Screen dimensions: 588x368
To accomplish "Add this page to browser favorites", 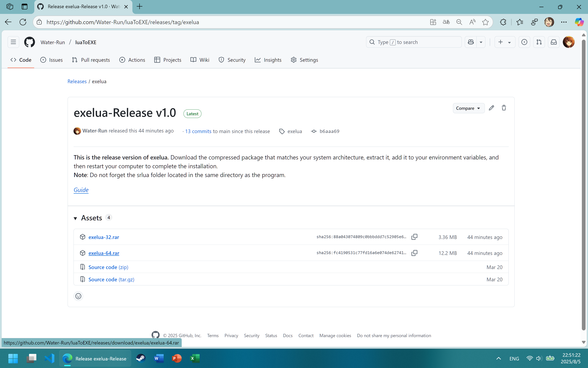I will point(485,22).
